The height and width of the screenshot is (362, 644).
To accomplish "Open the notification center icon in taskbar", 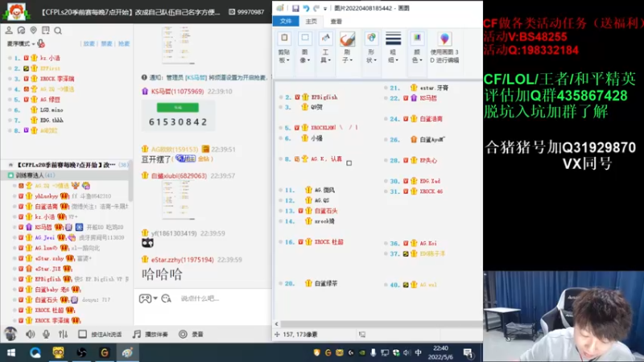I will click(x=468, y=352).
